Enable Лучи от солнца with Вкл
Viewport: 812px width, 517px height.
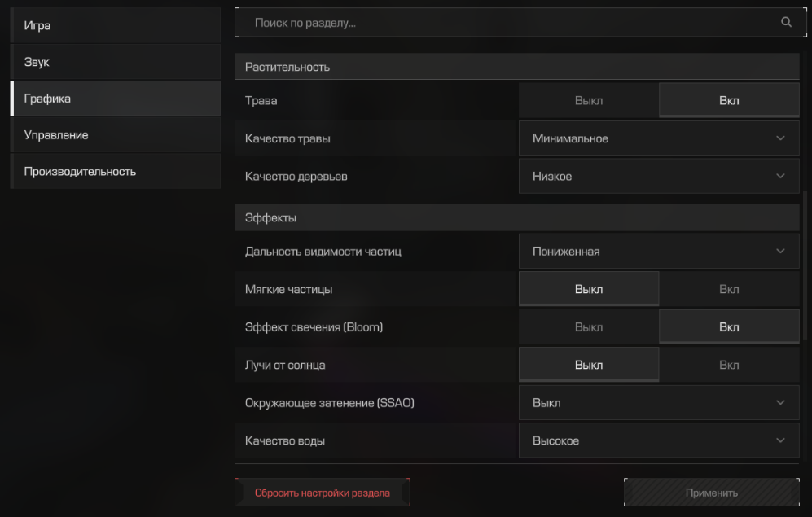click(x=729, y=365)
